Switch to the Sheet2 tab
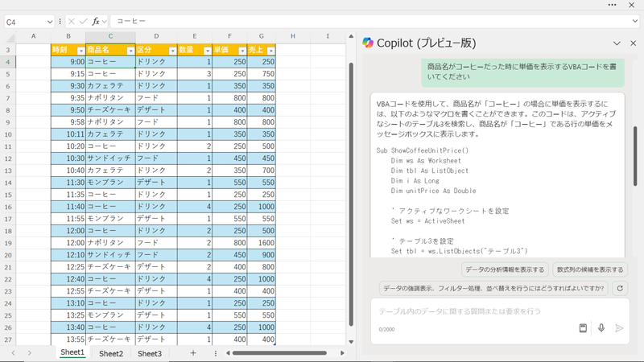 [x=111, y=353]
